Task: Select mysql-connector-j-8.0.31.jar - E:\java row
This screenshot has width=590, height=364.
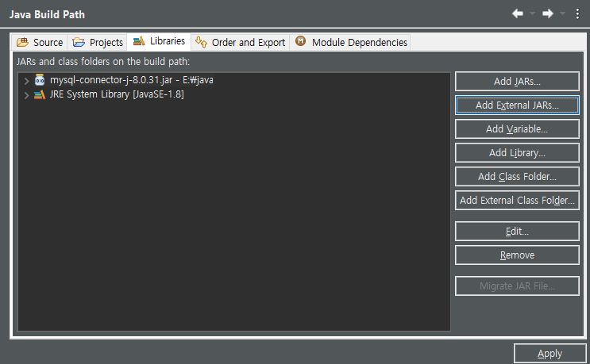Action: point(131,80)
